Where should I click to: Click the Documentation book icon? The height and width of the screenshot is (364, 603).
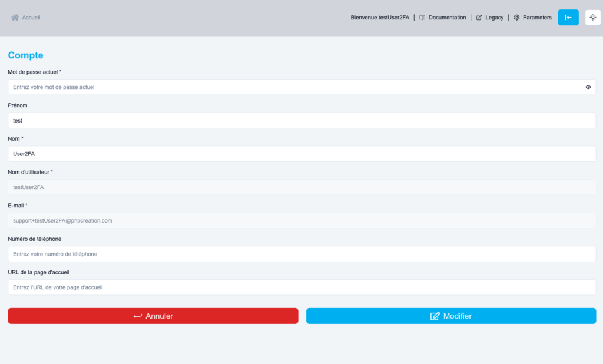point(422,18)
